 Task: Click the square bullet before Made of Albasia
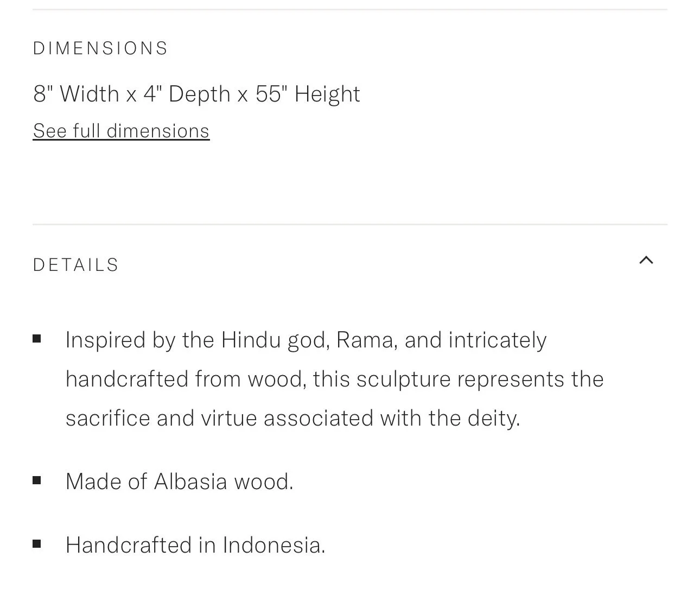pos(37,480)
